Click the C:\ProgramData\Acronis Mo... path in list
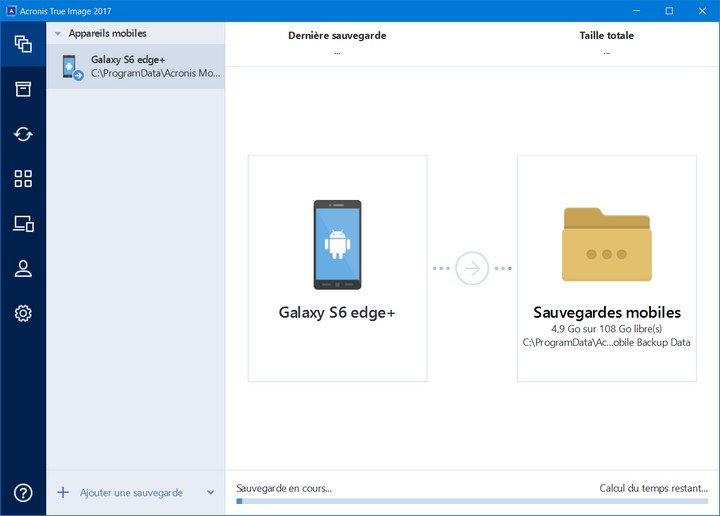This screenshot has width=720, height=516. pyautogui.click(x=156, y=73)
